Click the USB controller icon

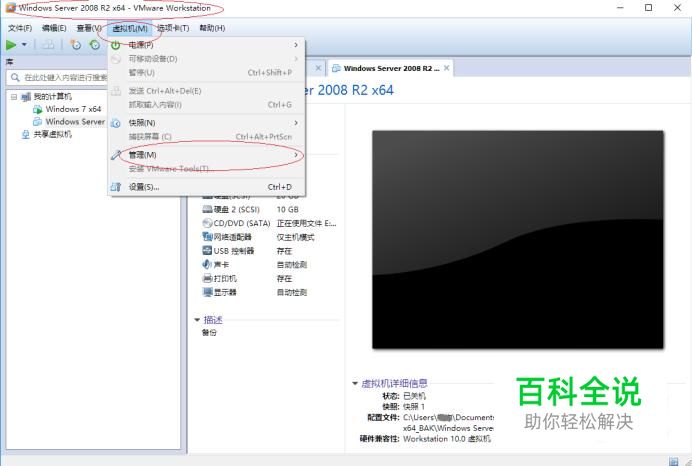(x=207, y=251)
